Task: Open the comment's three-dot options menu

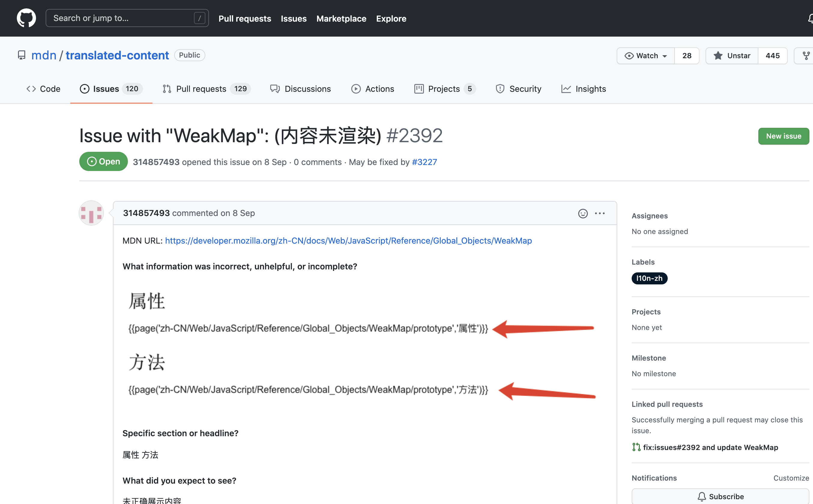Action: pos(600,213)
